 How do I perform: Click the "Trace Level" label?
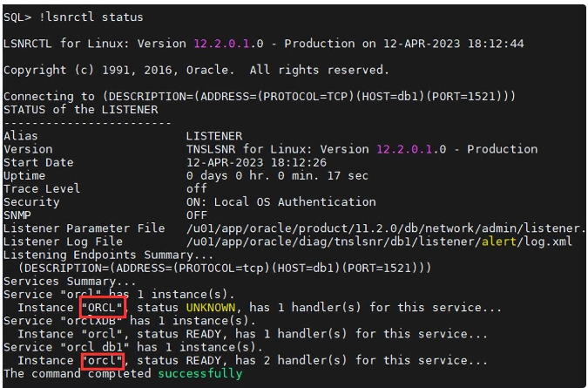pos(42,188)
